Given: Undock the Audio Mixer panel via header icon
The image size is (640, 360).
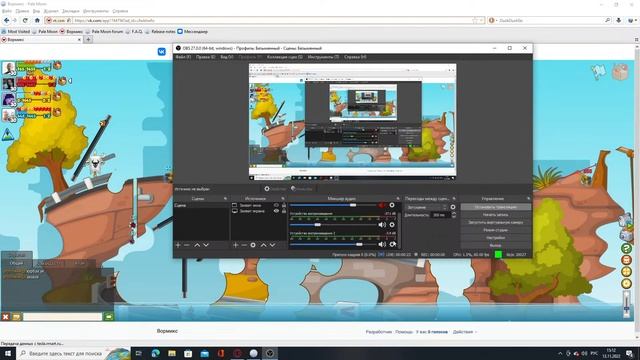Looking at the screenshot, I should click(x=398, y=198).
